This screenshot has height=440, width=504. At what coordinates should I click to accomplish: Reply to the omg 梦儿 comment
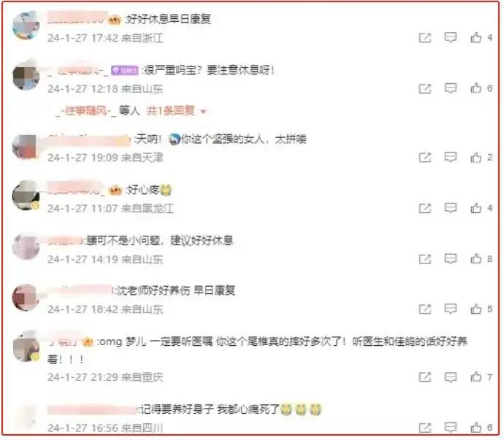[x=451, y=377]
